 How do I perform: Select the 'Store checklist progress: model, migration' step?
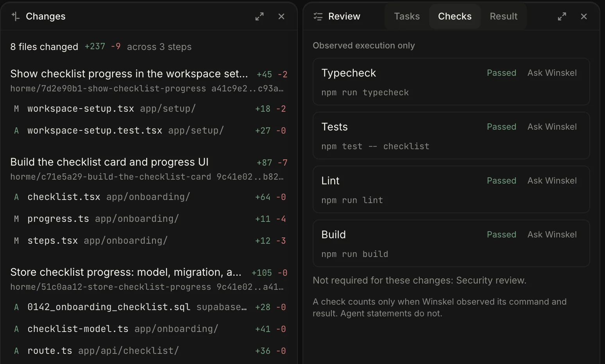click(126, 272)
